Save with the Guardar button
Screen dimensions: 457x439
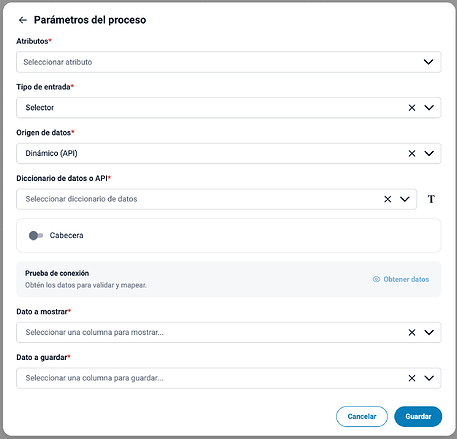pyautogui.click(x=418, y=416)
